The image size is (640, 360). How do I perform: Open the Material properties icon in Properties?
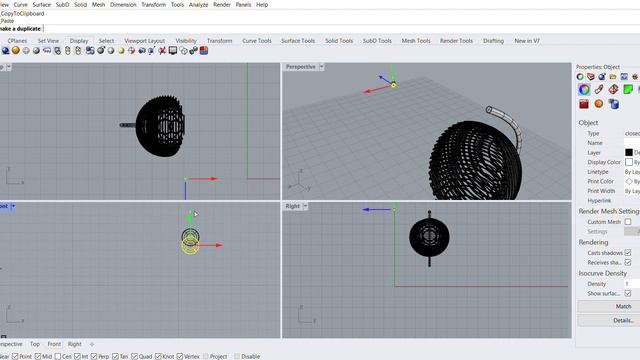point(591,76)
